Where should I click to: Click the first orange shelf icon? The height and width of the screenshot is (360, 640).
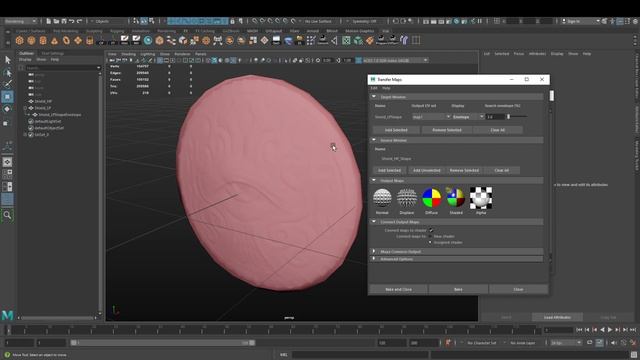click(x=20, y=40)
